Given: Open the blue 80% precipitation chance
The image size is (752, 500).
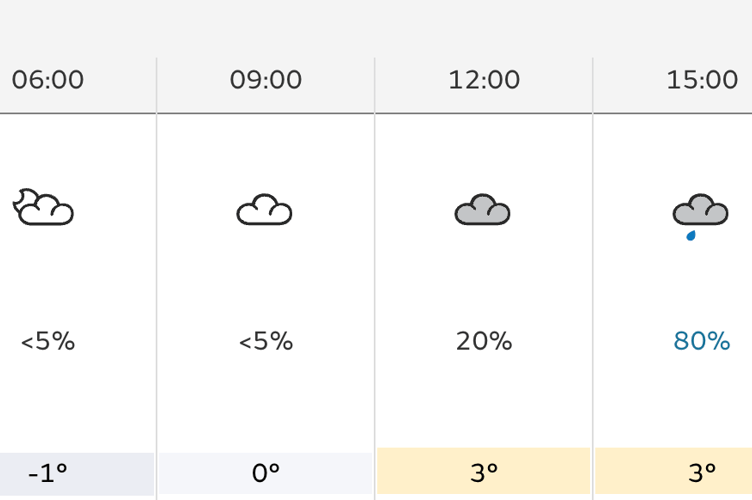Looking at the screenshot, I should (702, 341).
